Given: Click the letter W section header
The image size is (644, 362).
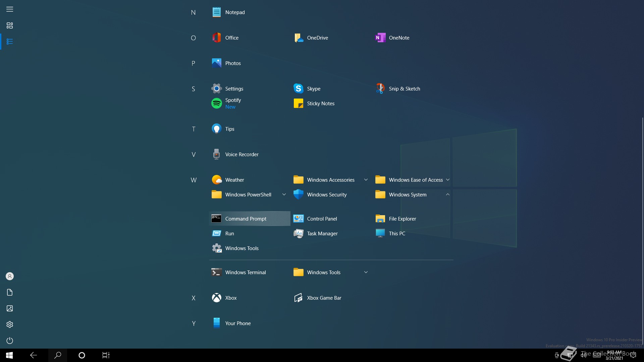Looking at the screenshot, I should click(x=194, y=180).
